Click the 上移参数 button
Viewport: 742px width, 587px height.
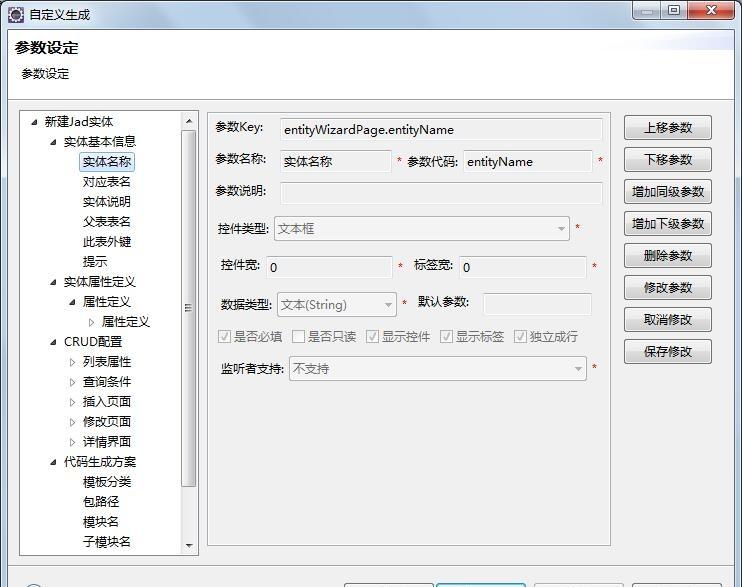668,127
